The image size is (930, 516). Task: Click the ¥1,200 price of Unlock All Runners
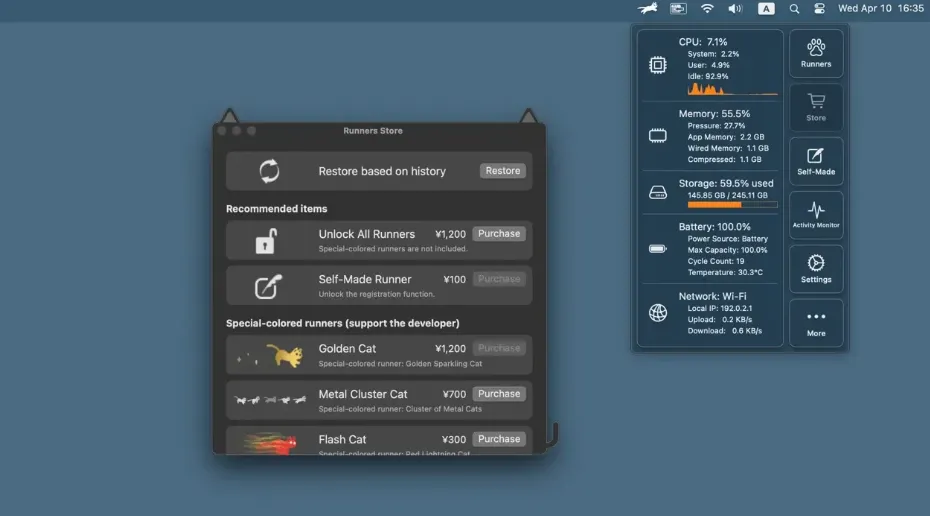tap(450, 234)
